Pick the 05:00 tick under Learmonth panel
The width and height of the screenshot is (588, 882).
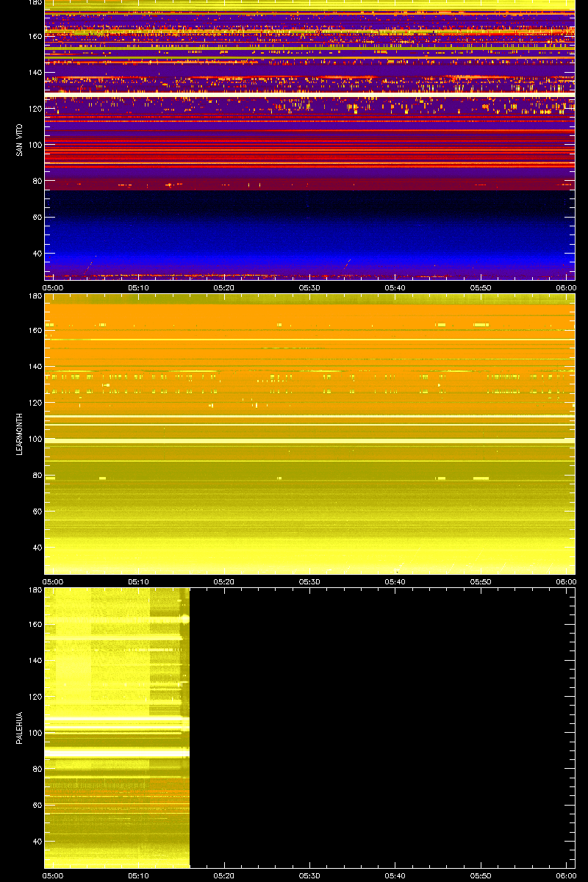point(53,581)
